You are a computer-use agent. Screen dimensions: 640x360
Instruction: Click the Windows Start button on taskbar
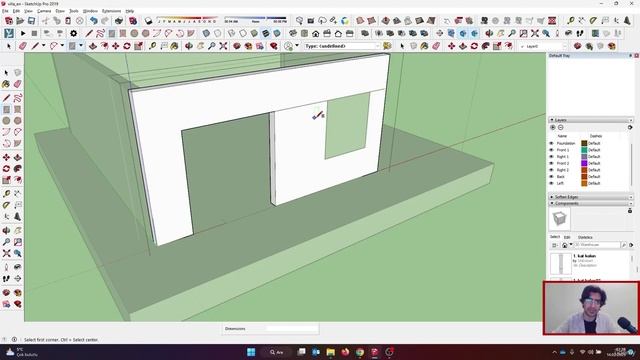pos(251,352)
